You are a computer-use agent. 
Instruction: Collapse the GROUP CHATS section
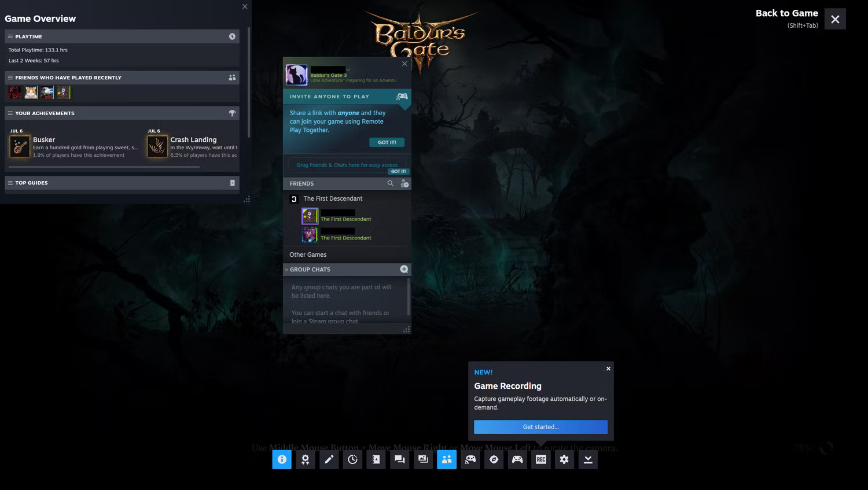click(x=287, y=269)
